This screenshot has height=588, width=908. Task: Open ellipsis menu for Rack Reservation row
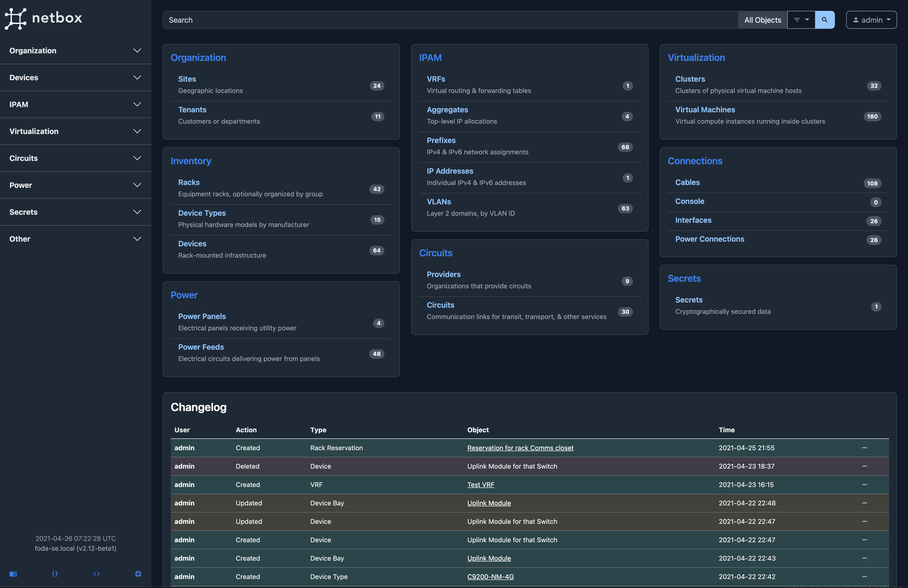(864, 448)
